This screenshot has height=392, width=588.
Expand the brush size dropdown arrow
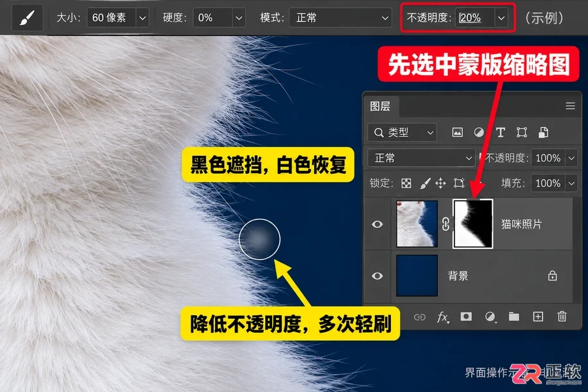coord(143,17)
